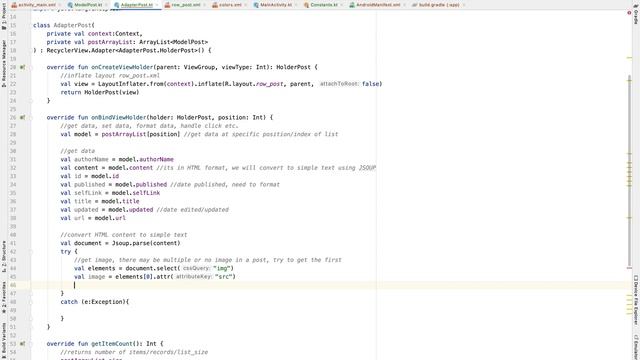Click the Gradle file icon on the build.gradle tab
Viewport: 640px width, 360px height.
415,5
